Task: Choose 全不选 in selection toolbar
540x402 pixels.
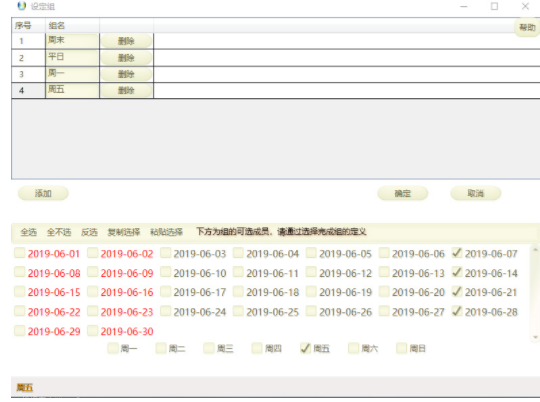Action: [59, 232]
